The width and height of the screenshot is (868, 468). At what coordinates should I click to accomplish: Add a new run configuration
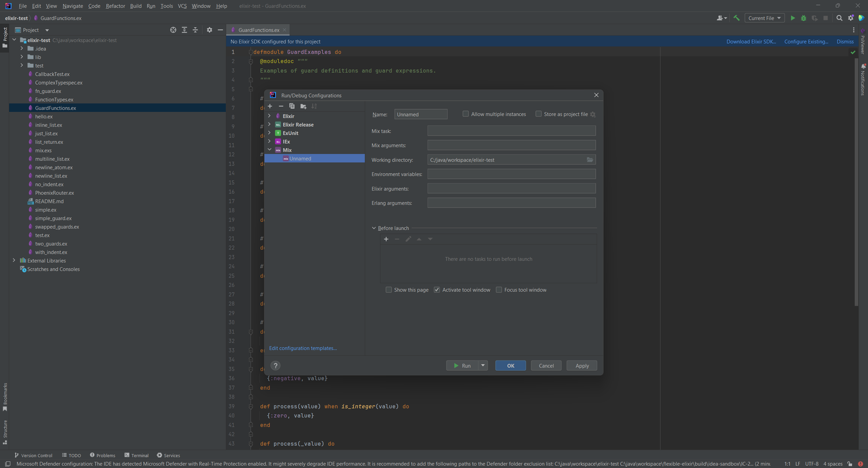pos(270,106)
